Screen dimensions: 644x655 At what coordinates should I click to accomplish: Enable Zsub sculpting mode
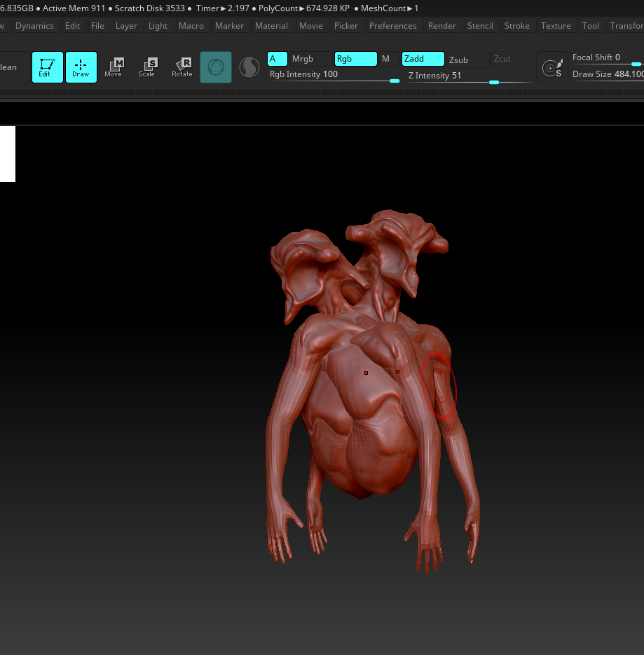point(467,60)
